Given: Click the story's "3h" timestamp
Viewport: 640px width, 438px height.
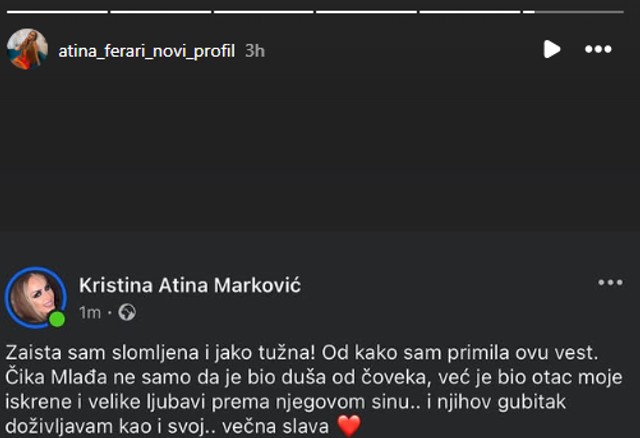Looking at the screenshot, I should coord(255,50).
